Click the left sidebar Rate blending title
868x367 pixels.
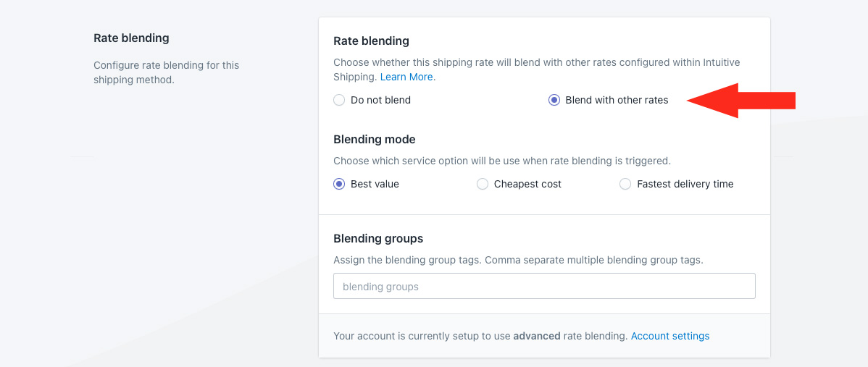131,38
